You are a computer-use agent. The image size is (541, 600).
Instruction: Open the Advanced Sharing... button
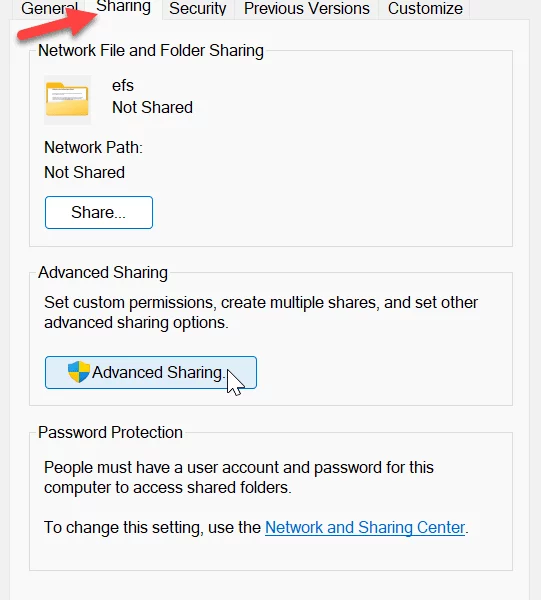coord(151,372)
